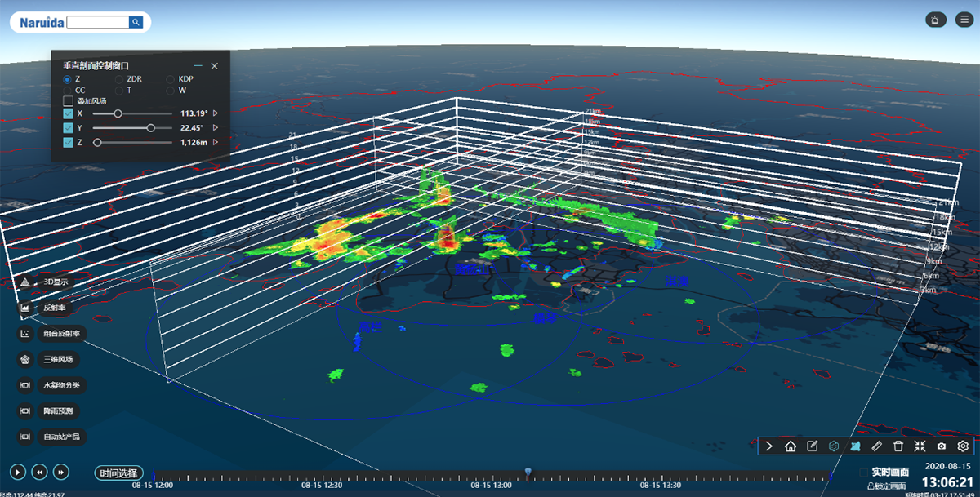Uncheck the X axis checkbox

pos(69,114)
